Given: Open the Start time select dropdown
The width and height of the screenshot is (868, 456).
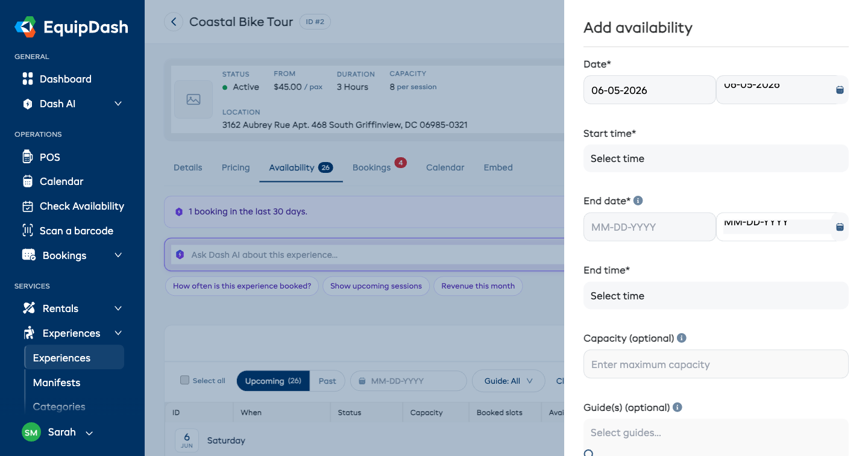Looking at the screenshot, I should [x=716, y=158].
